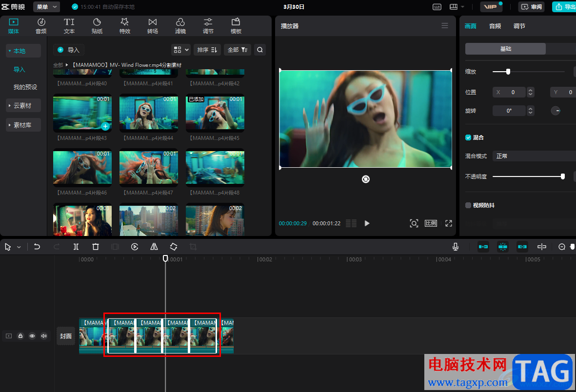Image resolution: width=576 pixels, height=392 pixels.
Task: Lock the video track
Action: click(20, 336)
